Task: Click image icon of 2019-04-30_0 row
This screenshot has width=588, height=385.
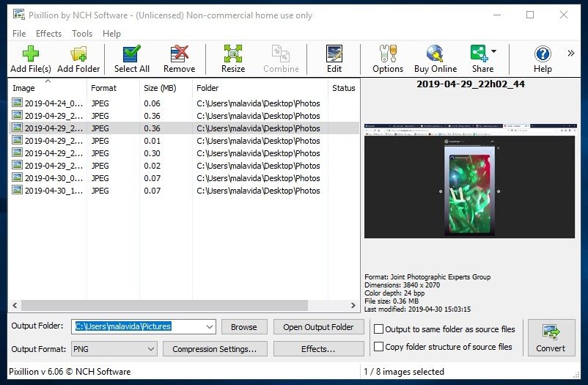Action: (x=17, y=177)
